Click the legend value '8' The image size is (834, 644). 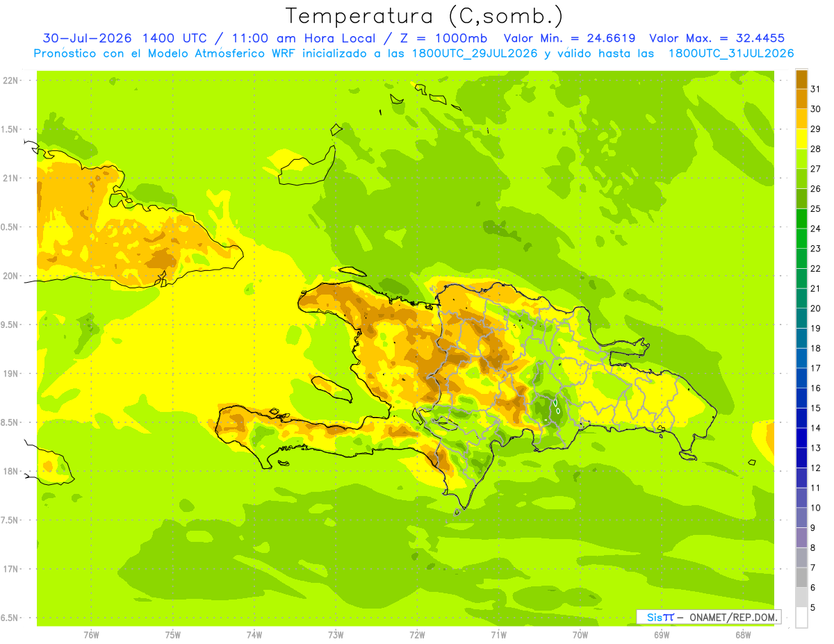(x=813, y=547)
